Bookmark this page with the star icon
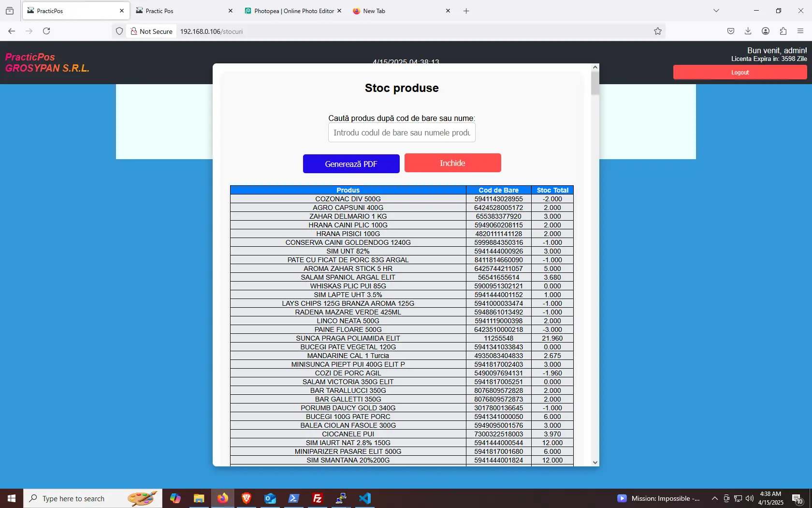This screenshot has width=812, height=508. coord(657,31)
